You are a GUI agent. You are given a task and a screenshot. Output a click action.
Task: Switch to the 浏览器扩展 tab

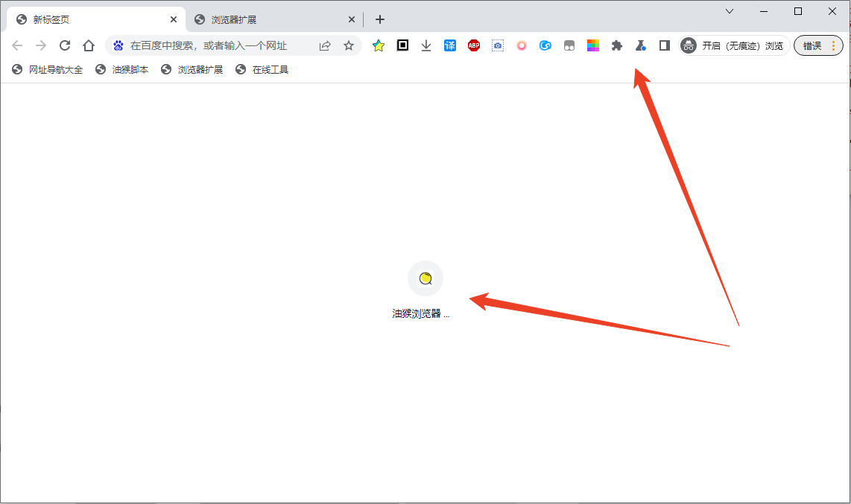click(x=261, y=19)
